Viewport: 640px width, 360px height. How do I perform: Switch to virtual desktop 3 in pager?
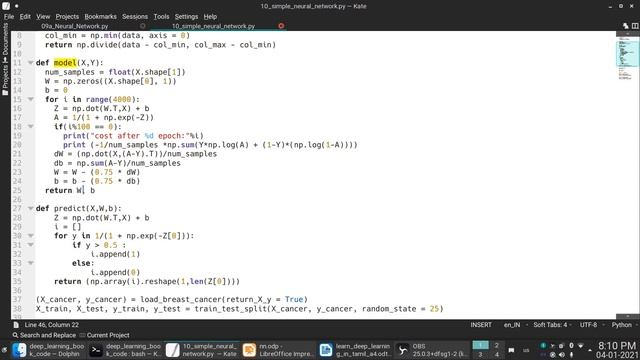point(480,355)
